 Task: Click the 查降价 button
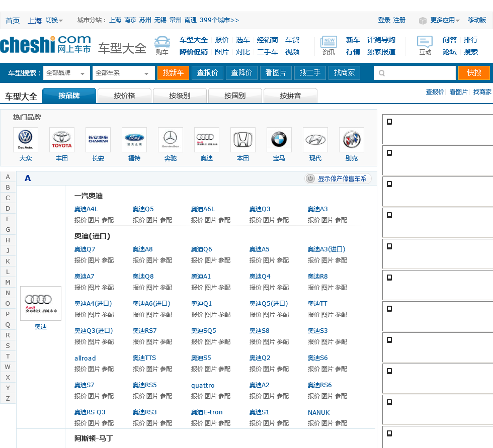click(x=241, y=73)
